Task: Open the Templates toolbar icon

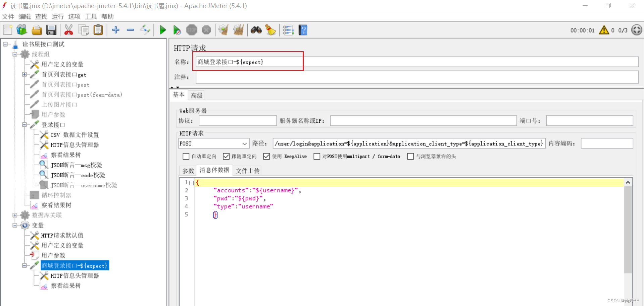Action: pyautogui.click(x=22, y=30)
